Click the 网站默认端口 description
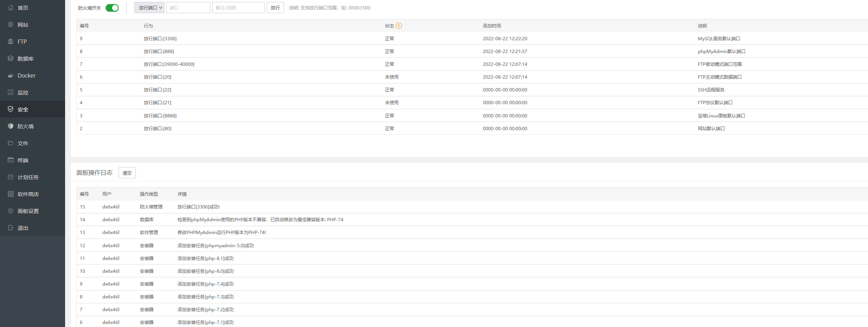The height and width of the screenshot is (327, 868). 711,128
